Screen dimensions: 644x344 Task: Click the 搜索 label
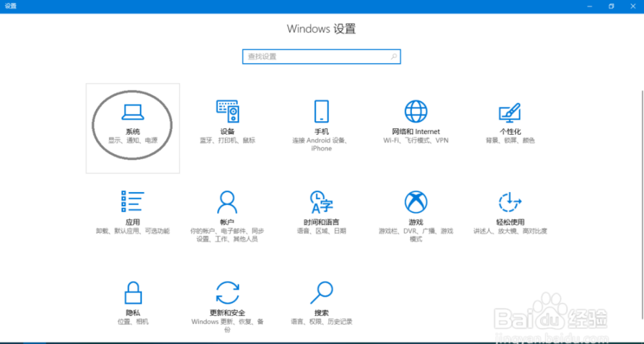[x=321, y=312]
